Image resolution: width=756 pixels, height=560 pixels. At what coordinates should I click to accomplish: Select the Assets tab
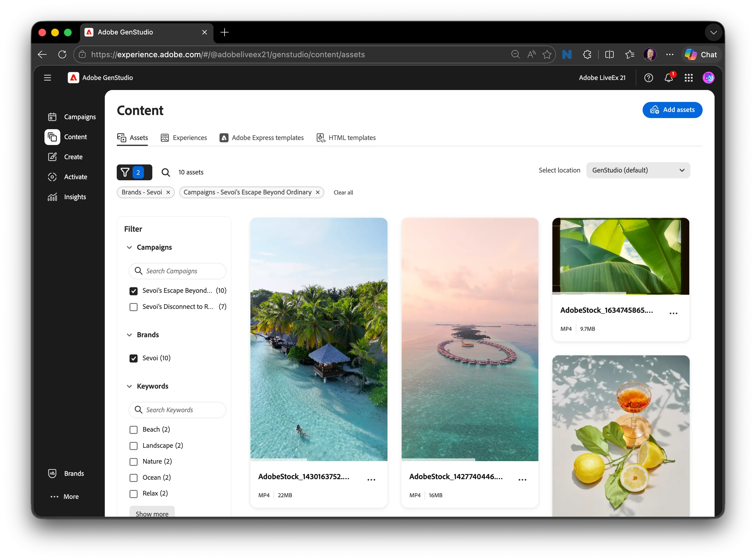(132, 137)
